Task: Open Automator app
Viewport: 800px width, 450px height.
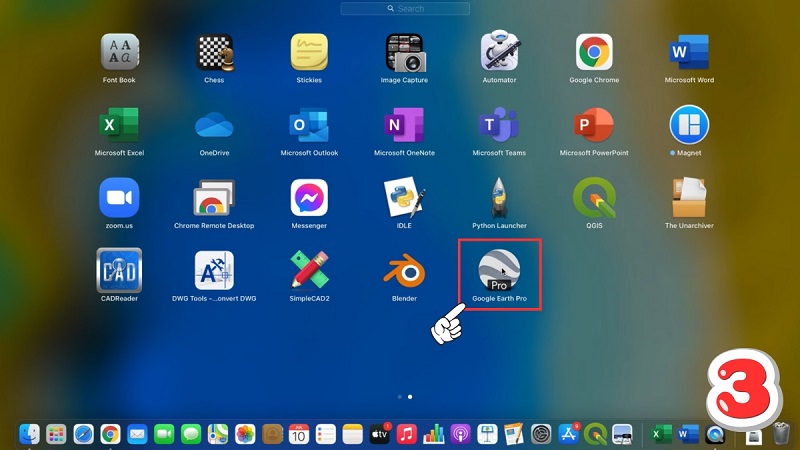Action: [499, 52]
